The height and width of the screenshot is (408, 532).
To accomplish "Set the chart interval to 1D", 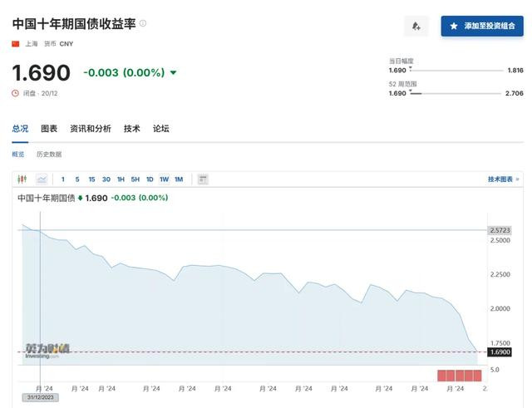I will pos(150,179).
